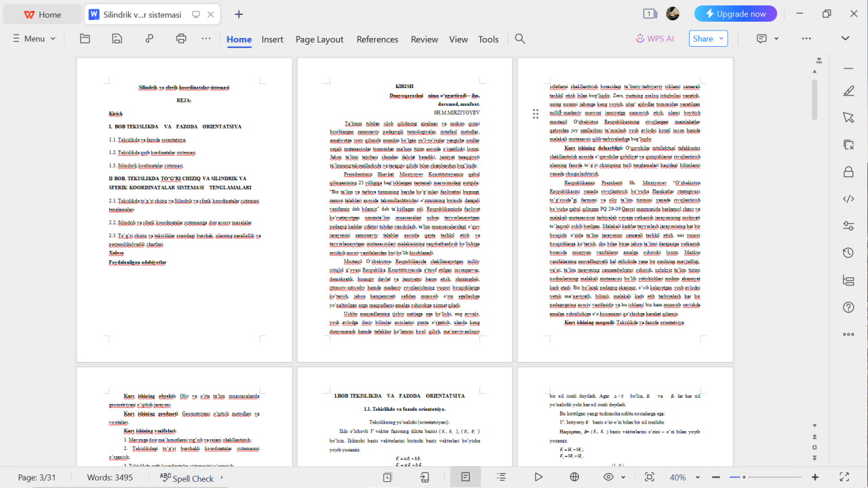Viewport: 868px width, 488px height.
Task: Toggle the outline view in status bar
Action: 501,477
